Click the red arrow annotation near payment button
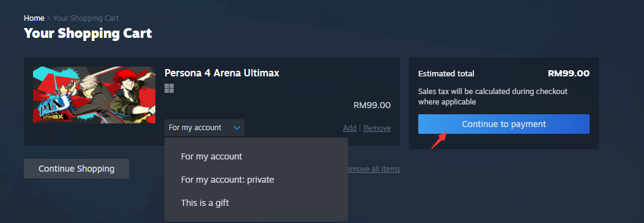The height and width of the screenshot is (223, 644). [x=439, y=141]
